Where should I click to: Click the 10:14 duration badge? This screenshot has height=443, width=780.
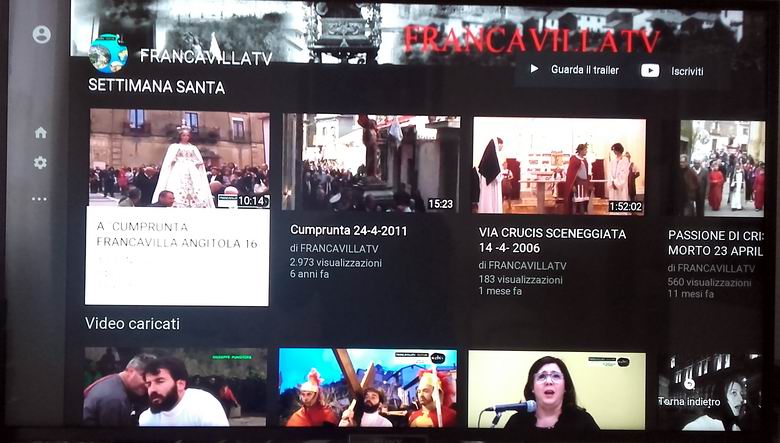coord(253,201)
